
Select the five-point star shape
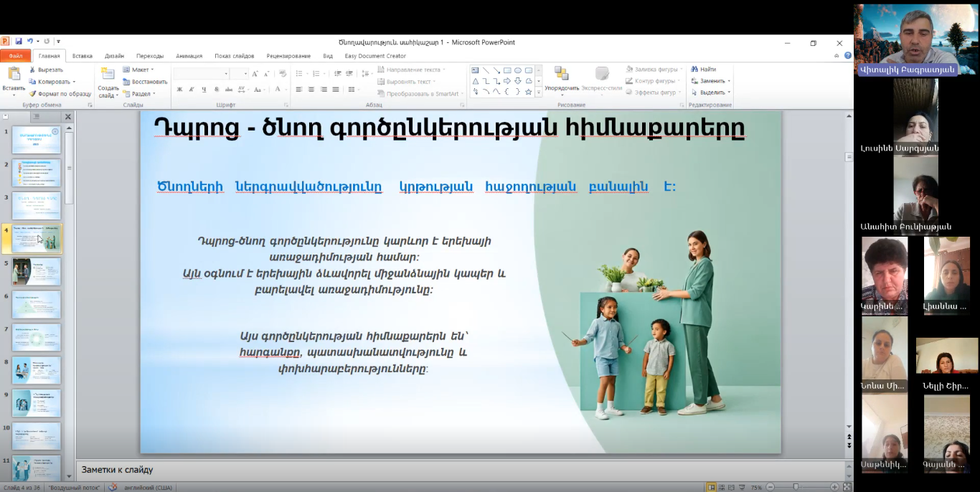tap(529, 92)
